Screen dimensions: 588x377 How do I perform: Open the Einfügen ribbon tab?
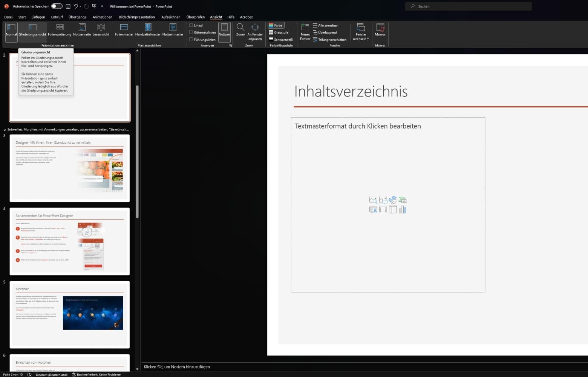38,17
